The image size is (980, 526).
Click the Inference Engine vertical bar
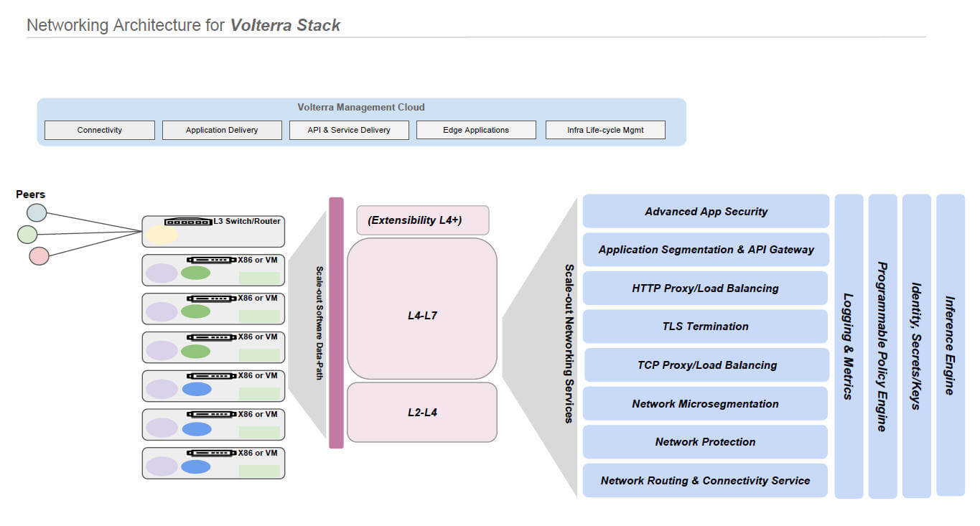(x=951, y=345)
